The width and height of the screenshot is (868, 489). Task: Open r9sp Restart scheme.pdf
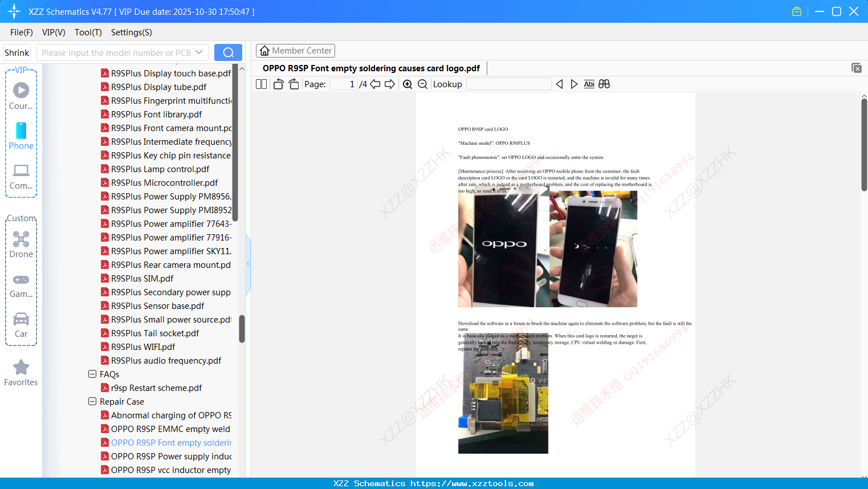157,388
